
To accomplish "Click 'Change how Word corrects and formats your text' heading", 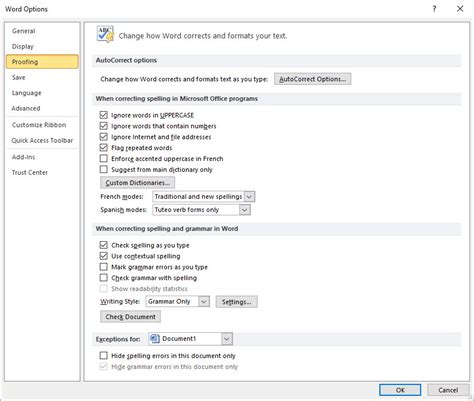I will (x=203, y=36).
